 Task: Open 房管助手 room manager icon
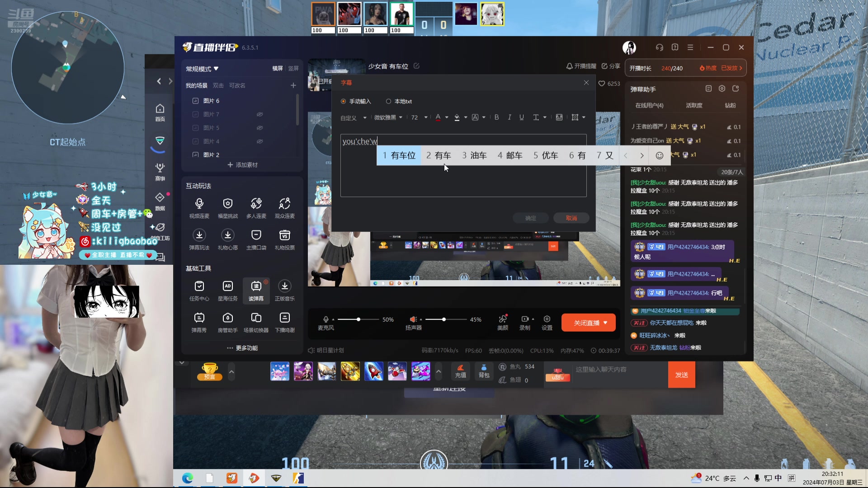pos(228,322)
